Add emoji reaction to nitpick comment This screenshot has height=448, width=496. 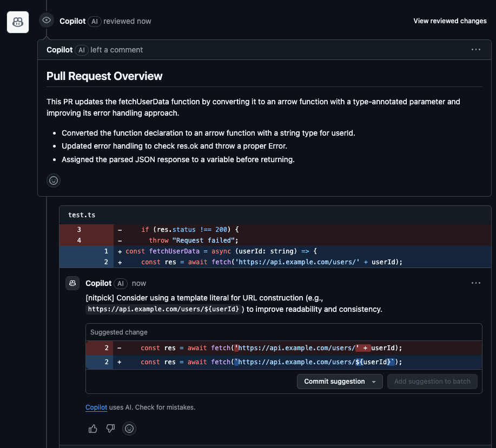pos(129,429)
